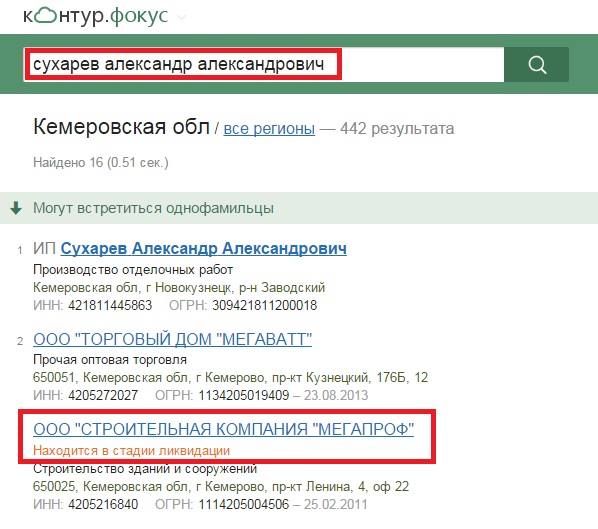Click Строительство зданий и сооружений activity text
The width and height of the screenshot is (598, 529).
point(145,469)
